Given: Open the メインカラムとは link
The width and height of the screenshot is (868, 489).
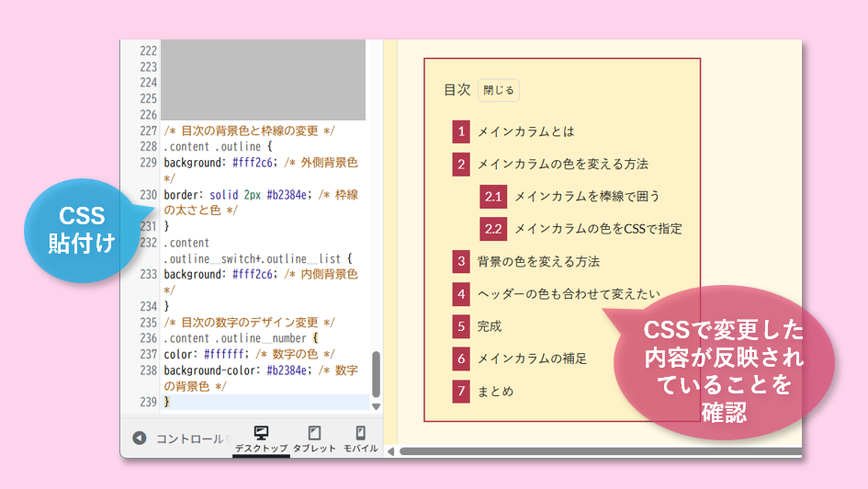Looking at the screenshot, I should tap(526, 131).
